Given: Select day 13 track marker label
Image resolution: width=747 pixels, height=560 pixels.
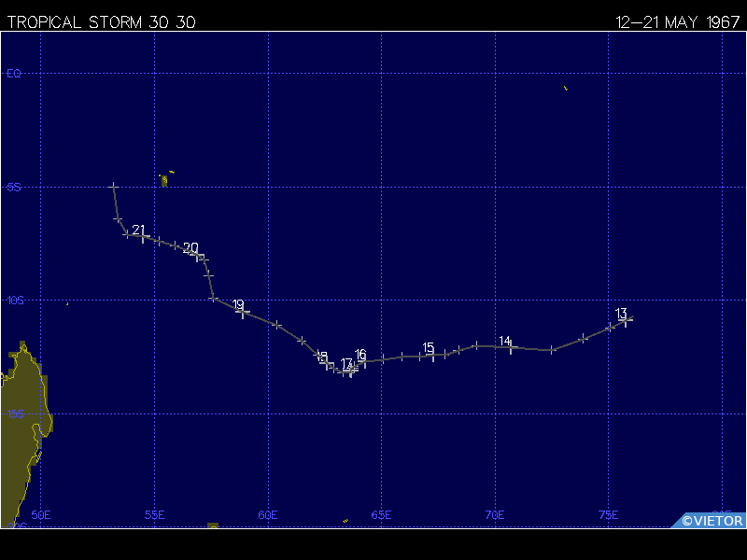Looking at the screenshot, I should [x=621, y=314].
